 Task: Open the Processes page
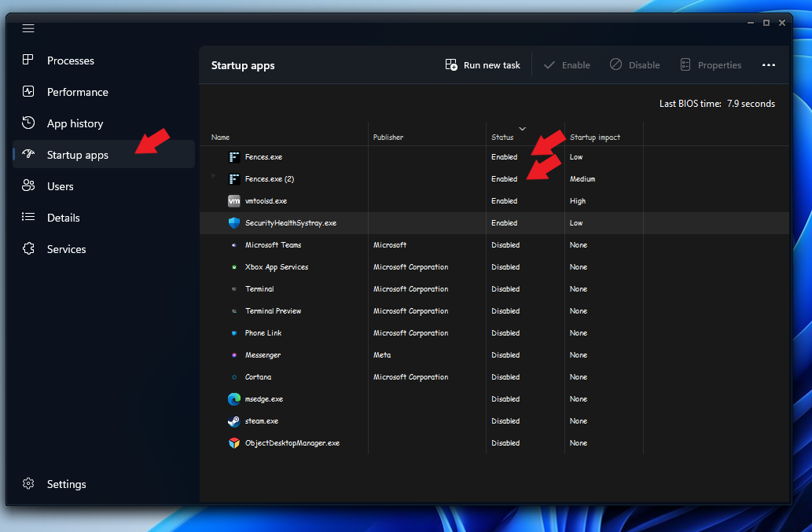coord(104,60)
